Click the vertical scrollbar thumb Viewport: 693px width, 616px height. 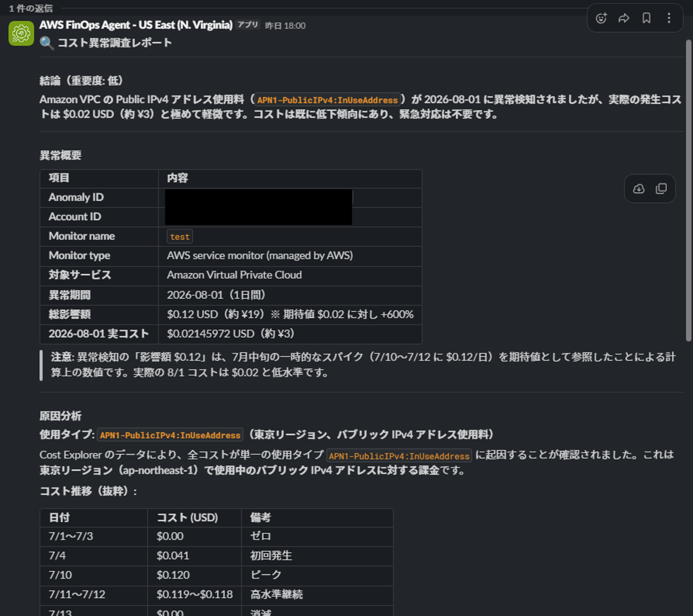(688, 190)
